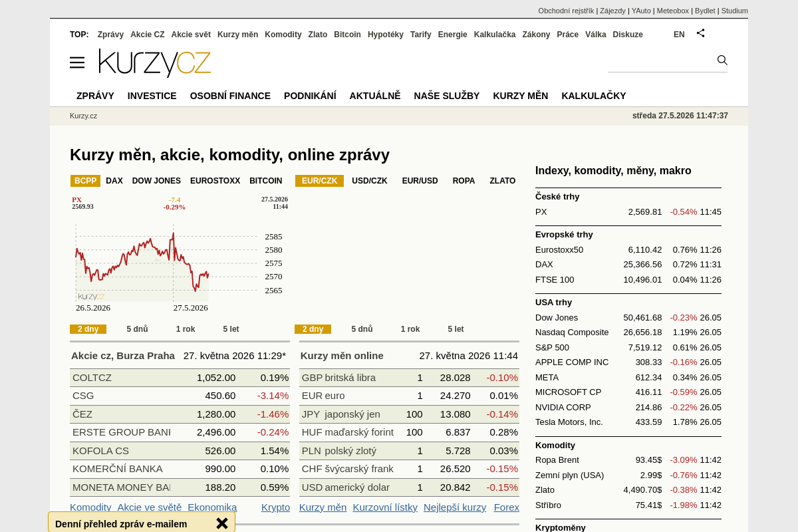Open Zlato commodity quote
Image resolution: width=798 pixels, height=532 pixels.
(x=628, y=490)
